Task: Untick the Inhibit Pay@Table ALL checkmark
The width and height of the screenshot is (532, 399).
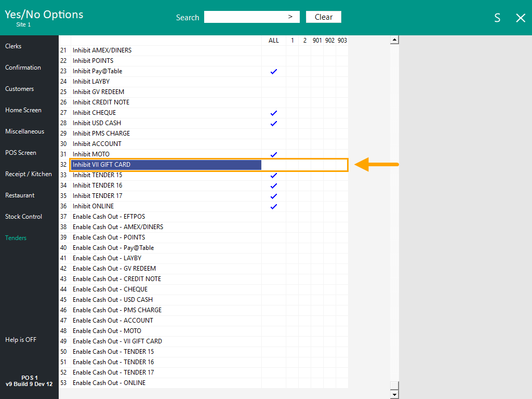Action: point(274,71)
